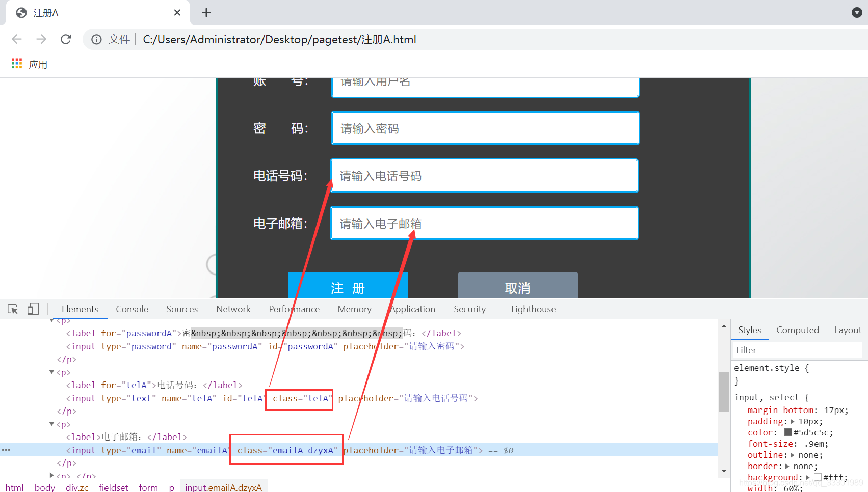Click the email input 请输入电子邮箱
Viewport: 868px width, 492px height.
484,223
